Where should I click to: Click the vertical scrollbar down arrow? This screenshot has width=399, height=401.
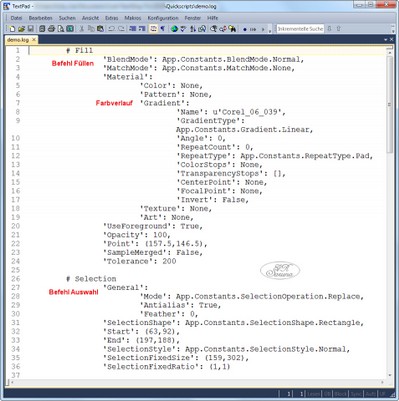389,375
